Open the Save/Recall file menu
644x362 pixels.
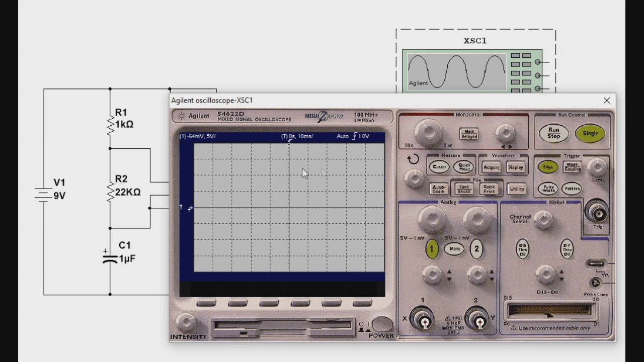(x=464, y=189)
